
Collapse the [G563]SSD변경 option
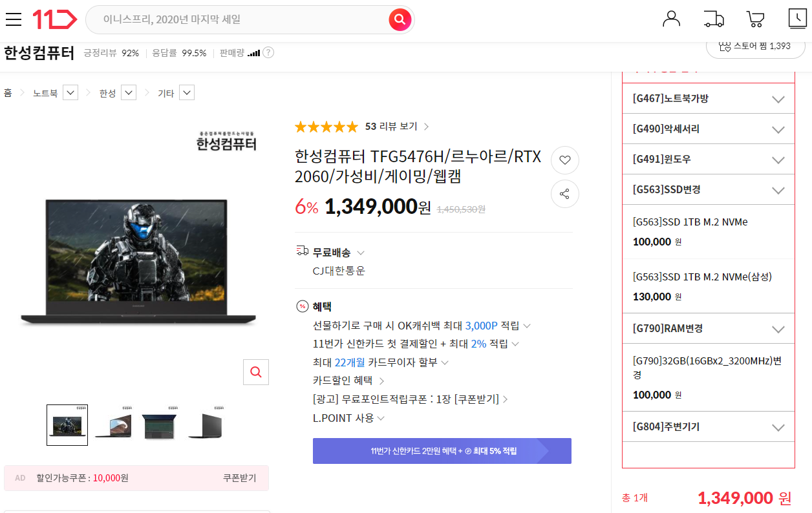[x=708, y=189]
